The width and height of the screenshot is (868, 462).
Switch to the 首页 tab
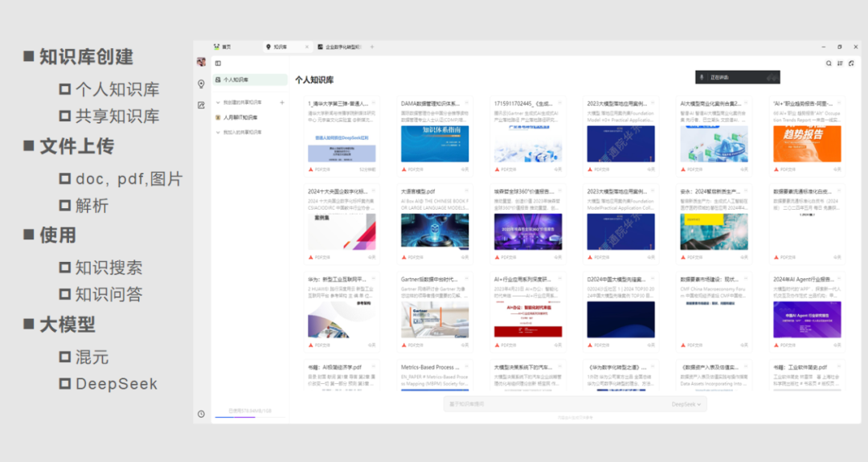[223, 47]
